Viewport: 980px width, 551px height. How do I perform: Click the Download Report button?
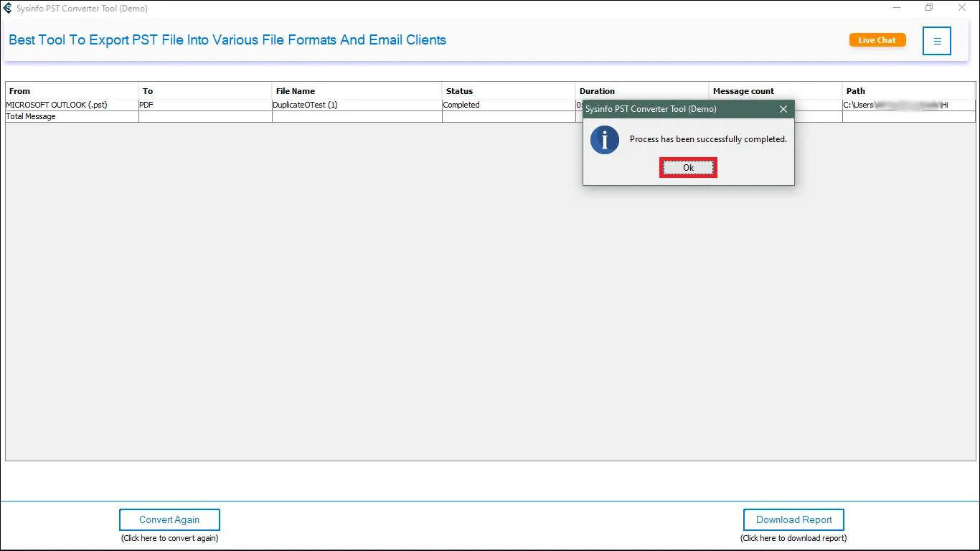(x=793, y=519)
